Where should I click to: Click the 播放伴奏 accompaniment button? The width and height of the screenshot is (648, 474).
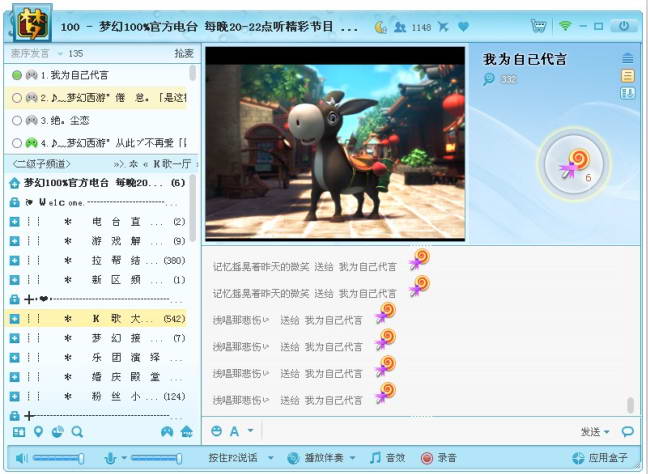pos(316,458)
